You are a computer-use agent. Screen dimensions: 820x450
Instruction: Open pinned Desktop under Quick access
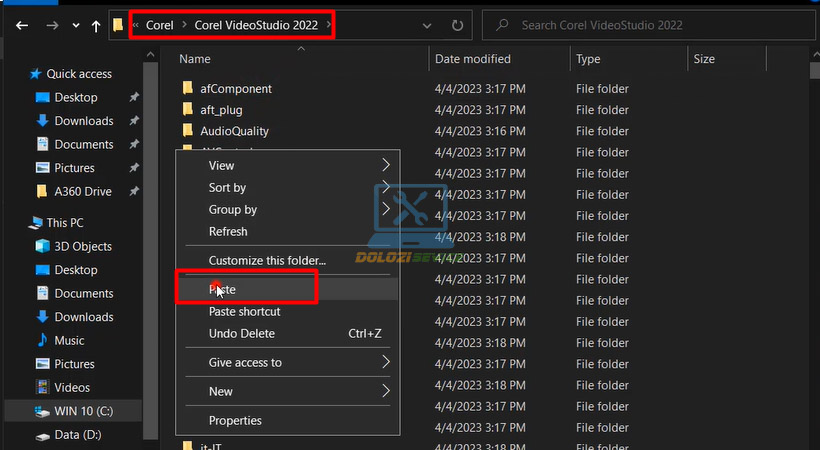[76, 97]
